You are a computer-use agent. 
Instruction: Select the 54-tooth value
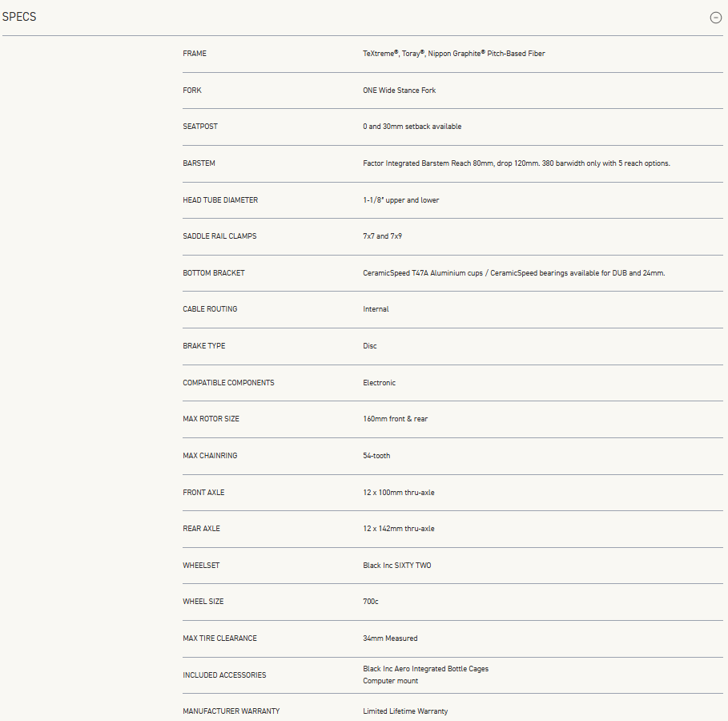point(376,455)
